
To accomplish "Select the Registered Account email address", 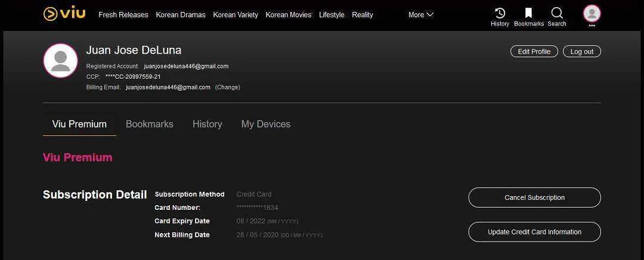I will pos(186,66).
